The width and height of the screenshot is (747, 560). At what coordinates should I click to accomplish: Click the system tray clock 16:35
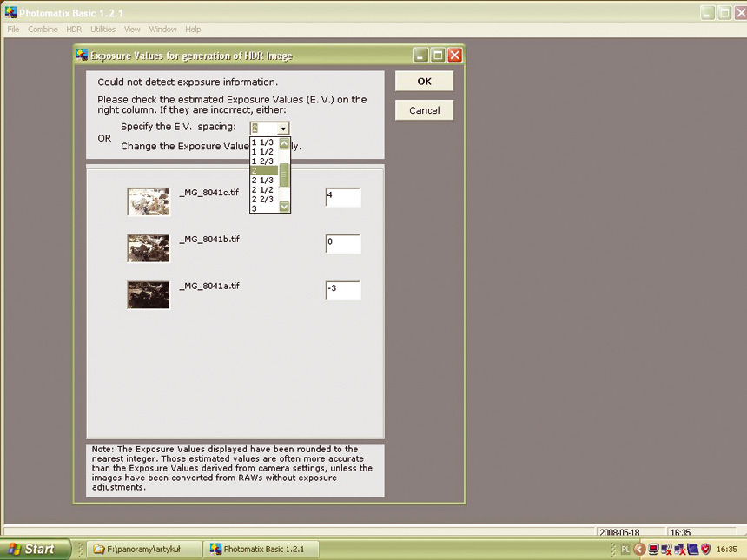(726, 549)
